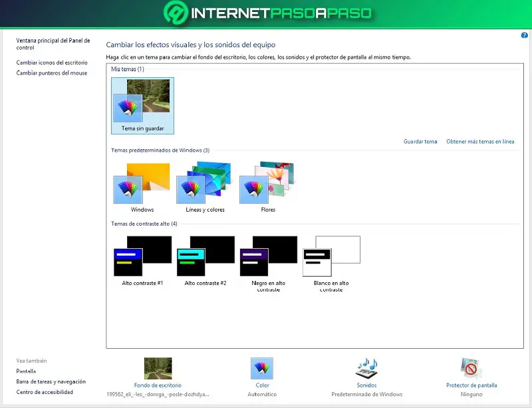Click the 'Fondo de escritorio' text link

(158, 385)
